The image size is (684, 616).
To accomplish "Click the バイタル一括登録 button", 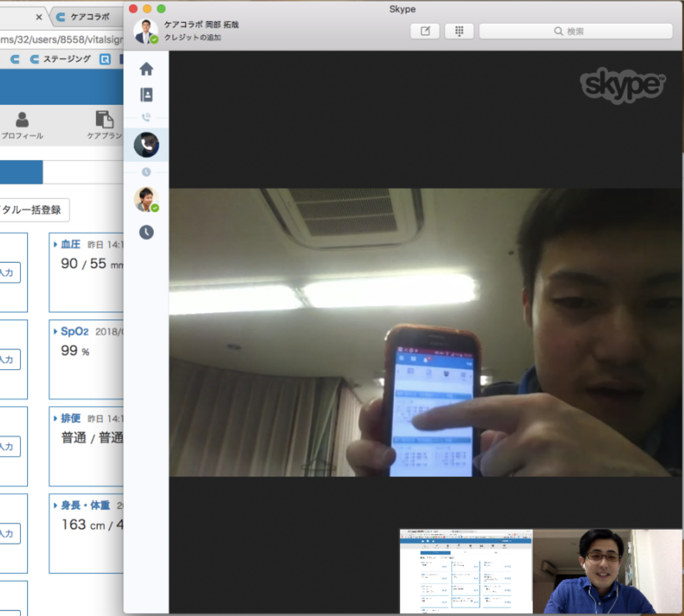I will [x=31, y=210].
